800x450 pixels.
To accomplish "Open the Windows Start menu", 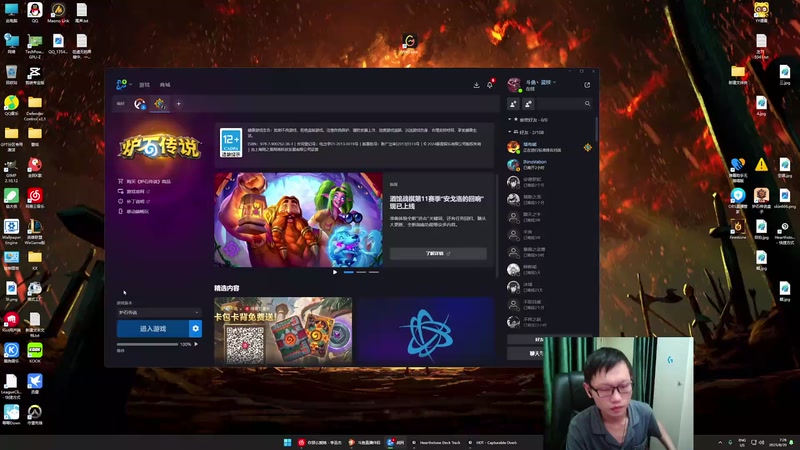I will point(287,443).
